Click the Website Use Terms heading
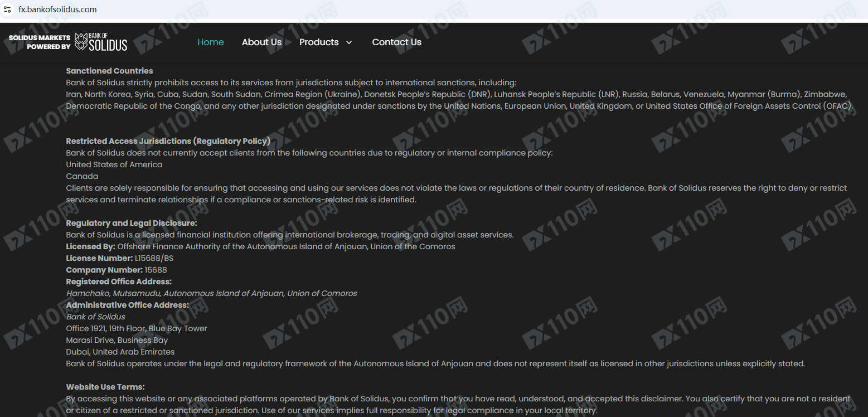 105,387
